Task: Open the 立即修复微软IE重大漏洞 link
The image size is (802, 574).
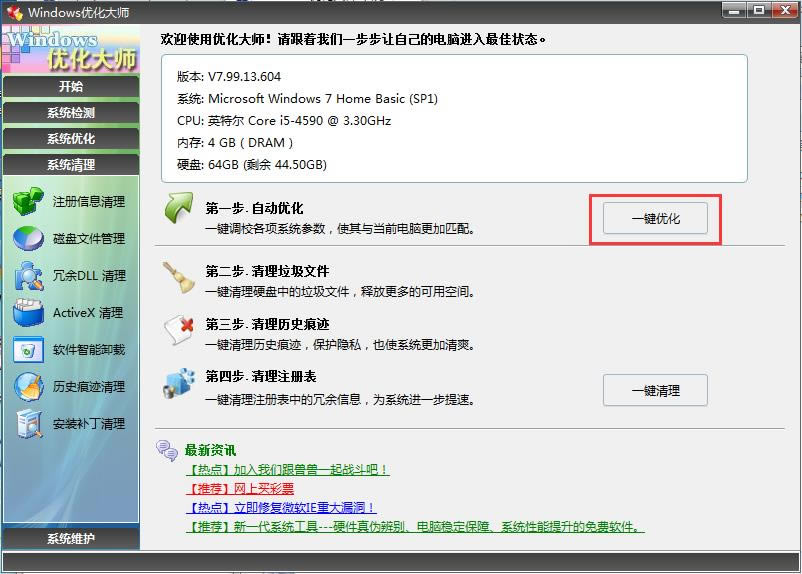Action: [281, 507]
